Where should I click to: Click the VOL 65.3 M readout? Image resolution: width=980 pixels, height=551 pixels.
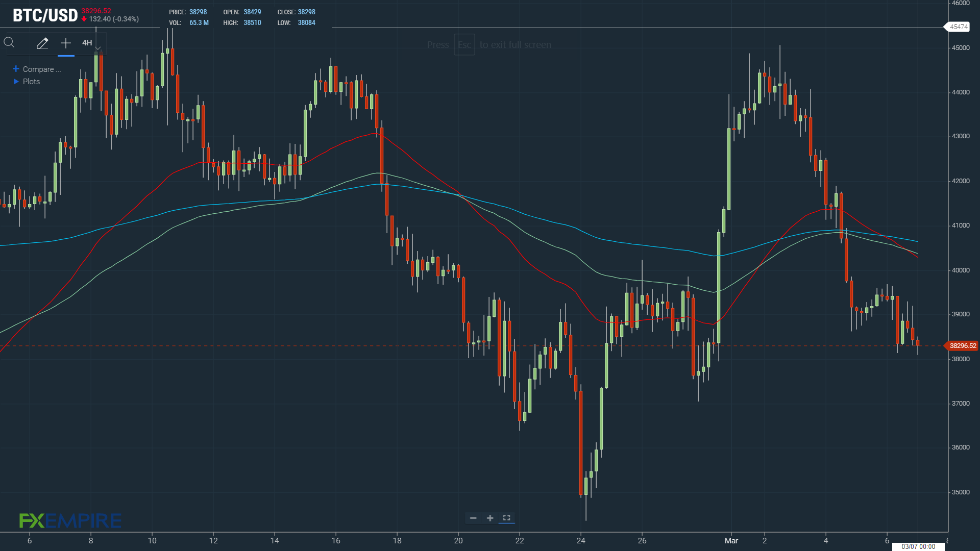tap(189, 23)
